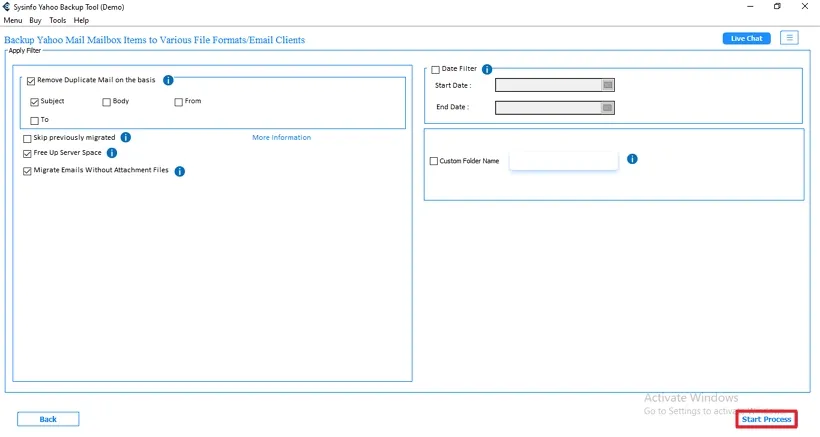Toggle Free Up Server Space checkbox

(27, 154)
